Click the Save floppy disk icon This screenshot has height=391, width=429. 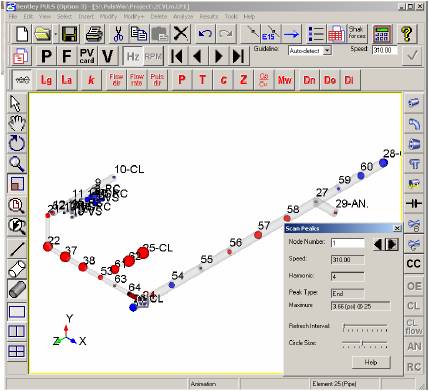point(70,34)
